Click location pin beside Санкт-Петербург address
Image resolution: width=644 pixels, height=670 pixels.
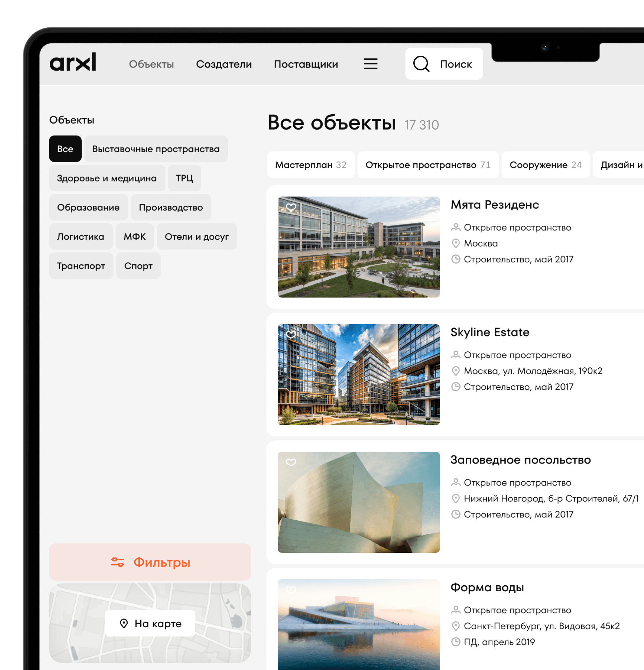pyautogui.click(x=456, y=626)
